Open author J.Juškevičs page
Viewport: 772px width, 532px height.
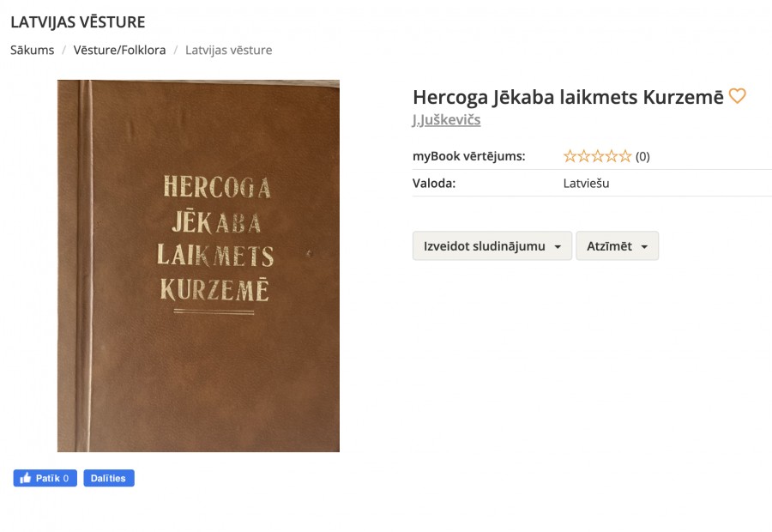click(x=447, y=120)
